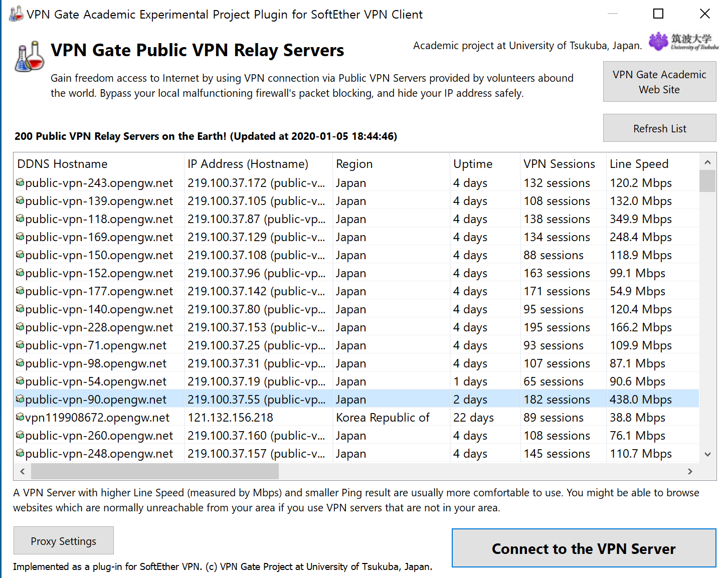The width and height of the screenshot is (728, 578).
Task: Click server icon for public-vpn-228.opengw.net
Action: pyautogui.click(x=20, y=327)
